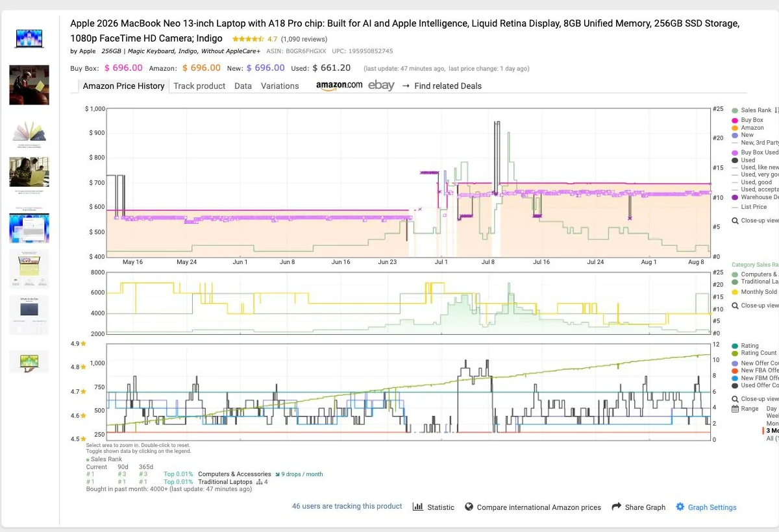Click the UPC 195950852745 text

(x=362, y=51)
